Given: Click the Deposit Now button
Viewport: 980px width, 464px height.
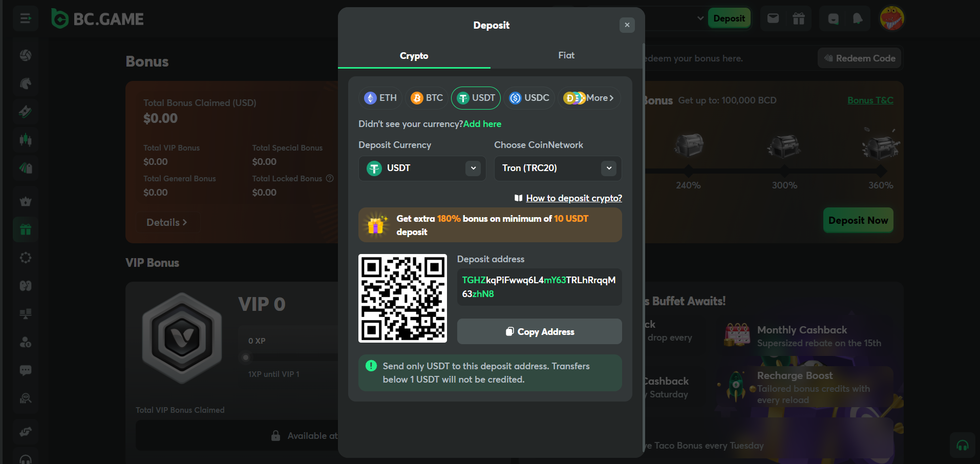Looking at the screenshot, I should point(858,220).
